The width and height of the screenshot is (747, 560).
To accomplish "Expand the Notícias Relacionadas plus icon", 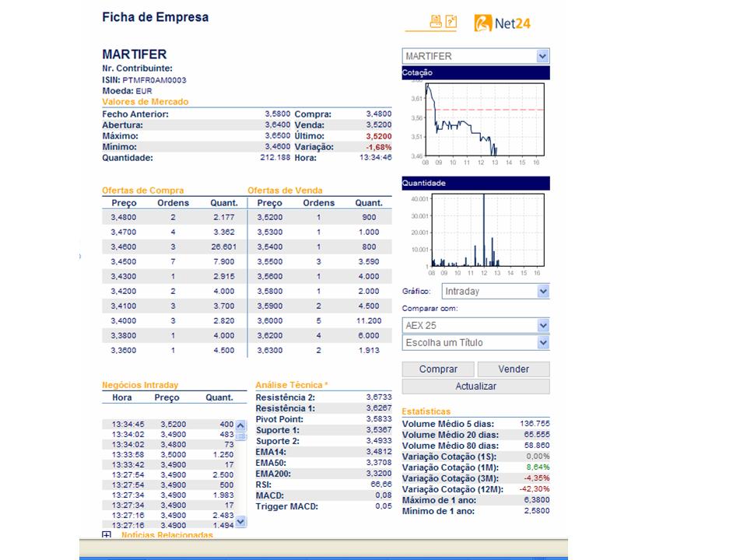I will click(107, 535).
